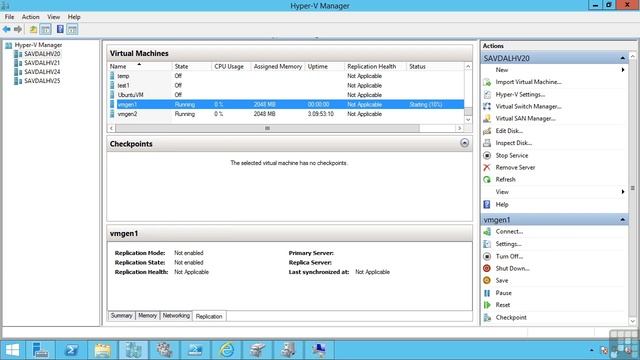Viewport: 640px width, 360px height.
Task: Click Remove Server action
Action: coord(515,167)
